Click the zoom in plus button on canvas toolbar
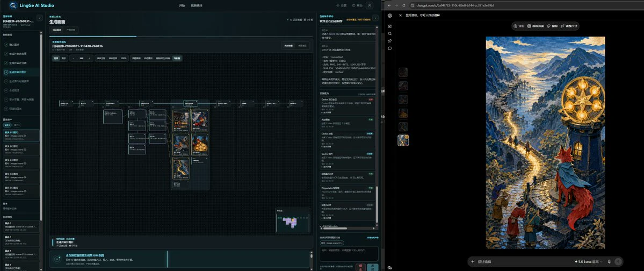The width and height of the screenshot is (644, 271). 90,59
